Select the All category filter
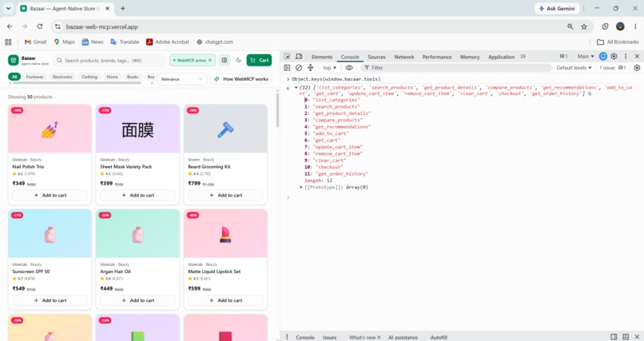This screenshot has height=341, width=644. coord(14,77)
